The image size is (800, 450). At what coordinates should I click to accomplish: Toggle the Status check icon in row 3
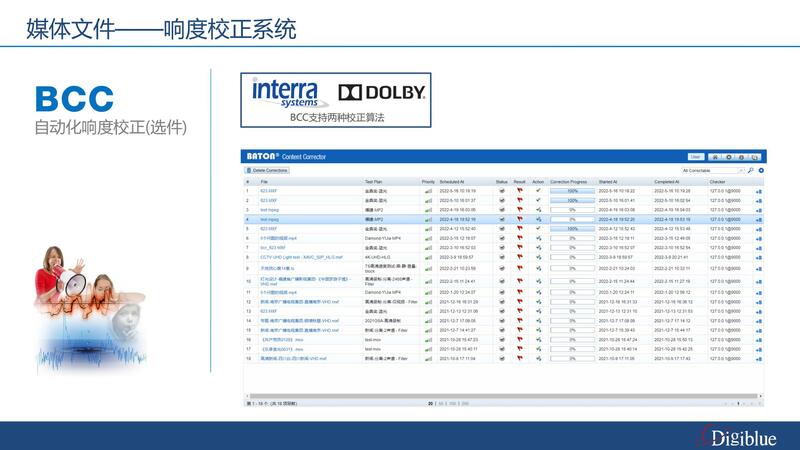(502, 210)
